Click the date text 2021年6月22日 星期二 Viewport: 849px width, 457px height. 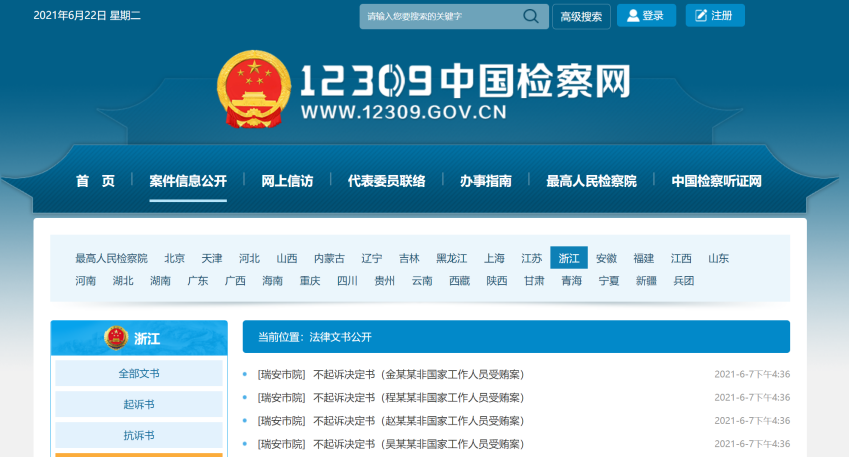[x=87, y=15]
